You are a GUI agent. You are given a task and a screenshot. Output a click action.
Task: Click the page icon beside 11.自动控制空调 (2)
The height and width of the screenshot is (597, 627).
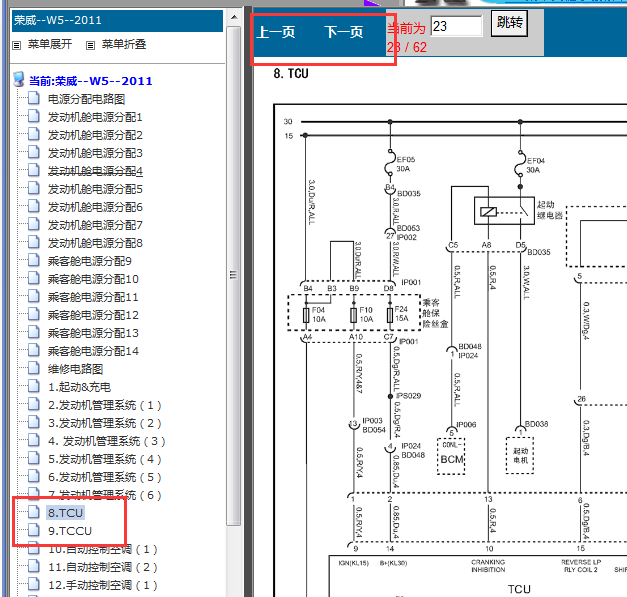coord(34,566)
